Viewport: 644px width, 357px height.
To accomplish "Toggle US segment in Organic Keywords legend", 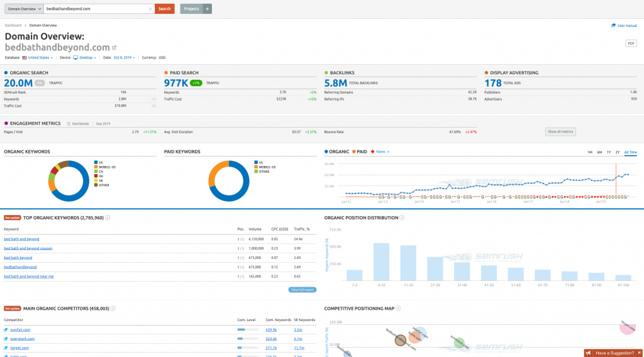I will 98,162.
